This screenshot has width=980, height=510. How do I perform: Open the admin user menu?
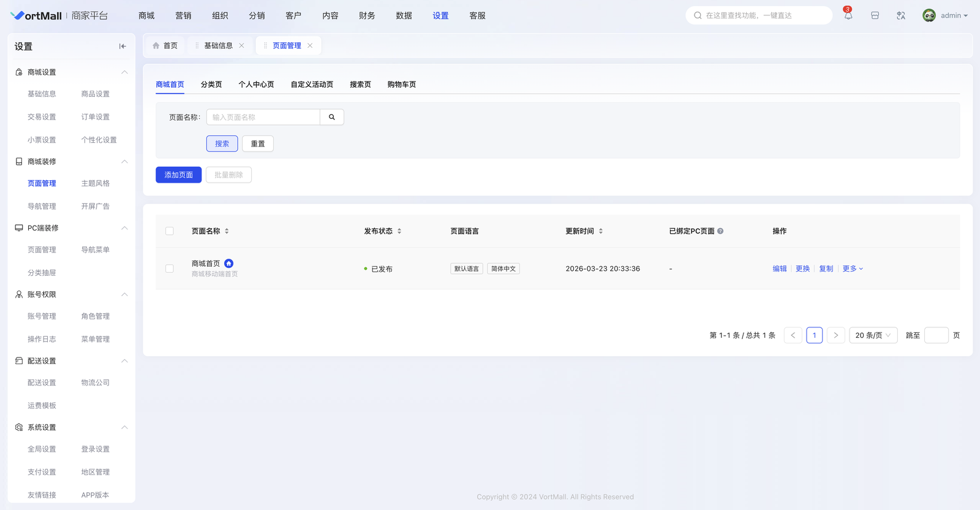(946, 16)
